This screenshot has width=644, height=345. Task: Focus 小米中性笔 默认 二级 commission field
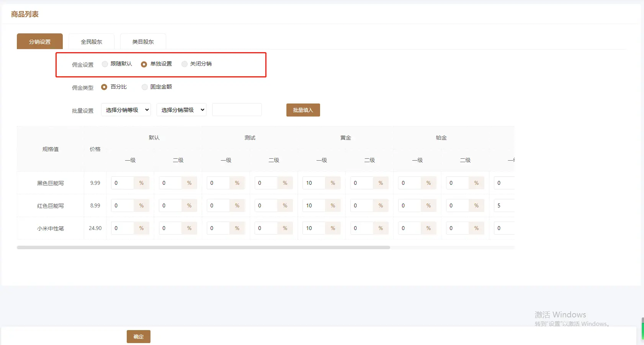coord(170,228)
